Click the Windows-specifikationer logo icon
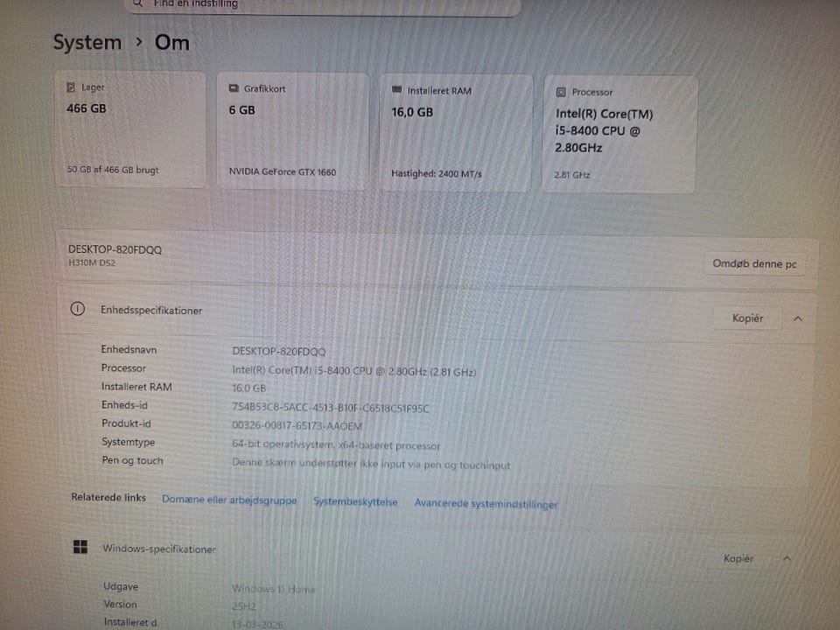The width and height of the screenshot is (840, 630). pos(80,547)
